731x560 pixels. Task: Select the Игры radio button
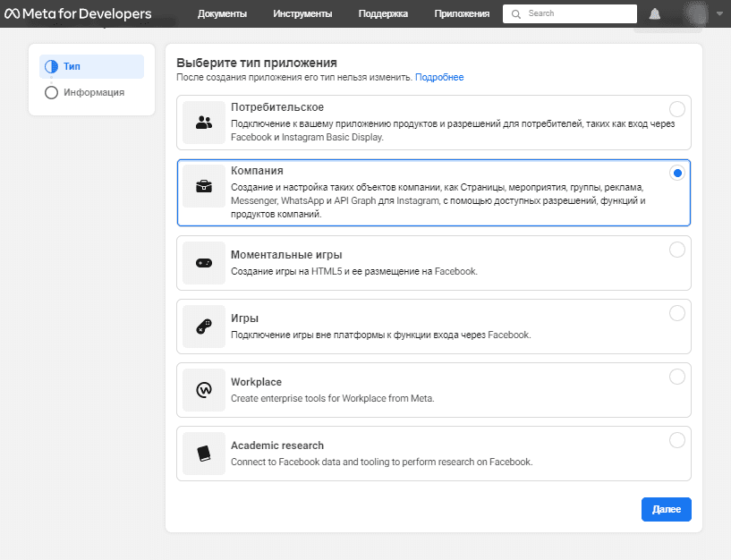[x=677, y=313]
